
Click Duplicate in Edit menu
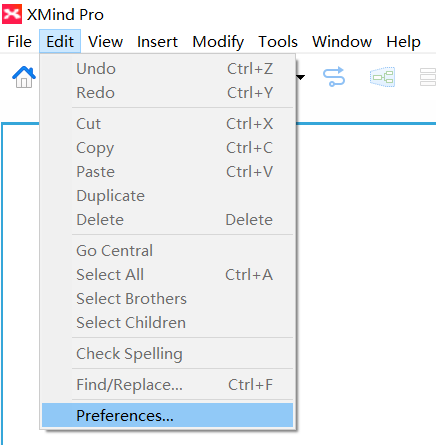pos(167,195)
